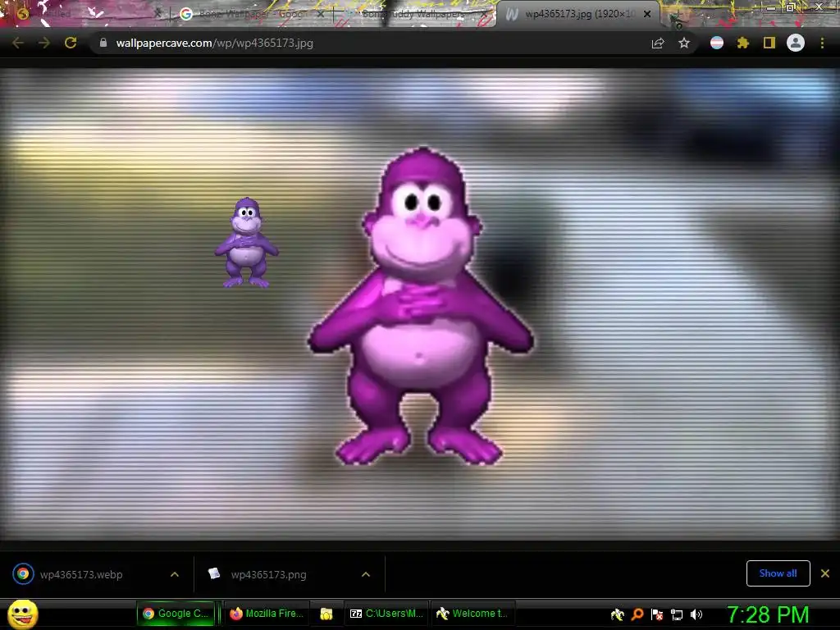
Task: Open the downloaded wp4365173.webp file
Action: (x=81, y=574)
